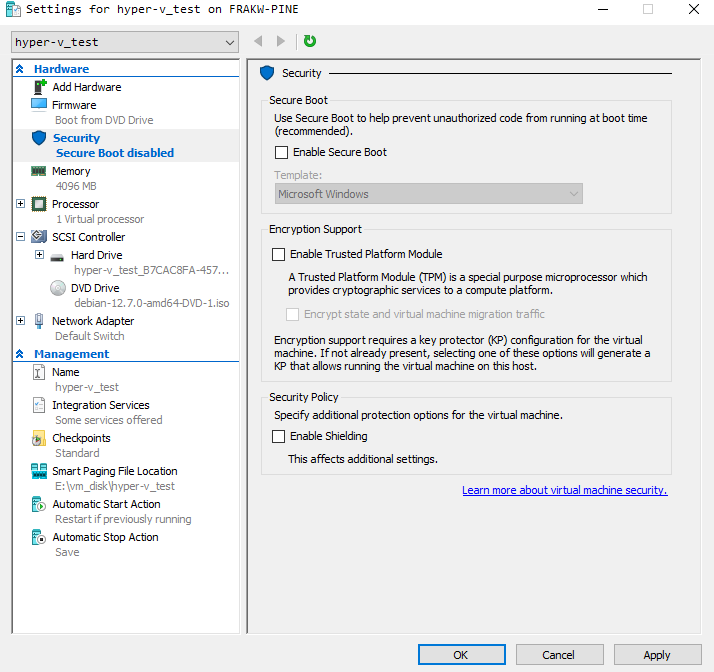Click the Network Adapter icon

tap(39, 321)
